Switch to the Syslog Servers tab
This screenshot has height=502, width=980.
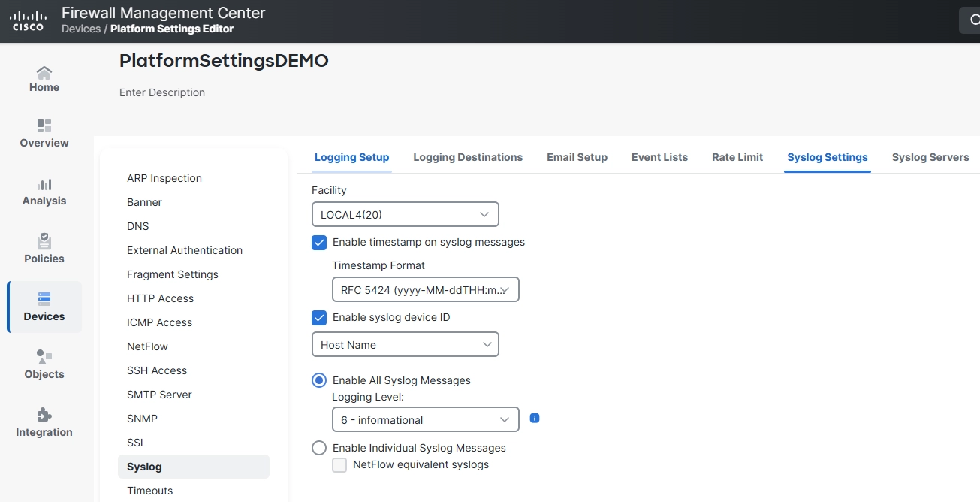[x=930, y=157]
